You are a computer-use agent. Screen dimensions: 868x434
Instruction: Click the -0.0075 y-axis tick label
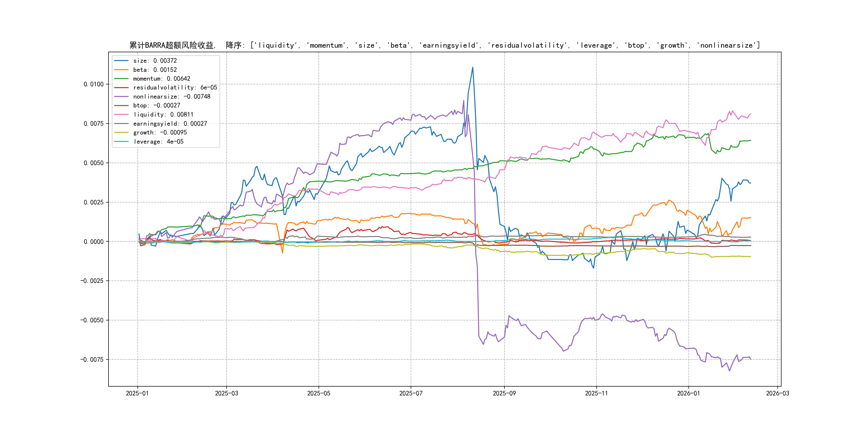click(92, 360)
